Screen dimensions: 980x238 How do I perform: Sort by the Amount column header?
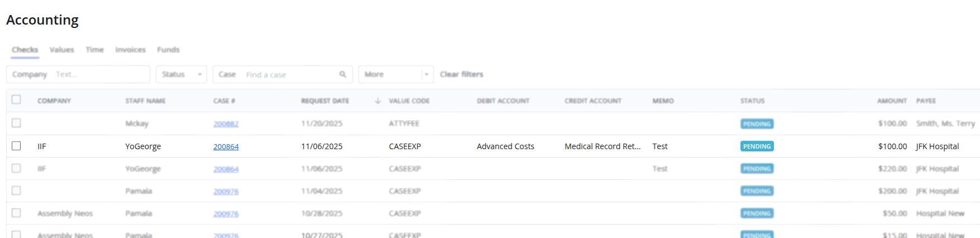891,101
